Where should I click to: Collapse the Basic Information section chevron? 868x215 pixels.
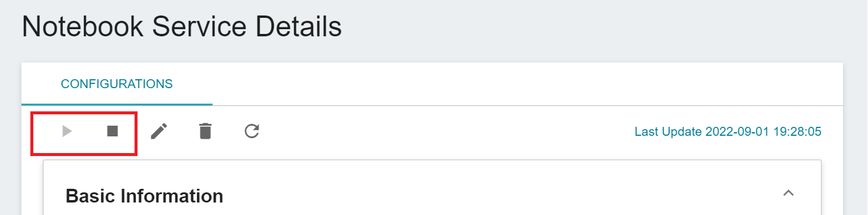(788, 193)
